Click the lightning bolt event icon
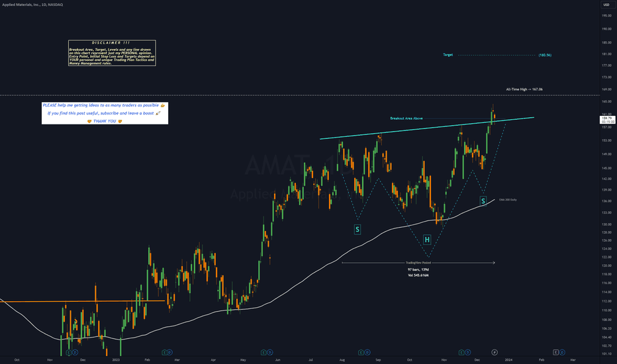The width and height of the screenshot is (617, 364). pos(495,352)
